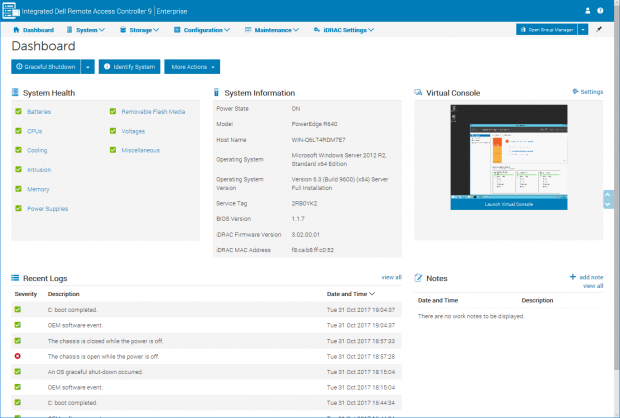The height and width of the screenshot is (418, 620).
Task: Click view all link in Recent Logs
Action: [x=391, y=277]
